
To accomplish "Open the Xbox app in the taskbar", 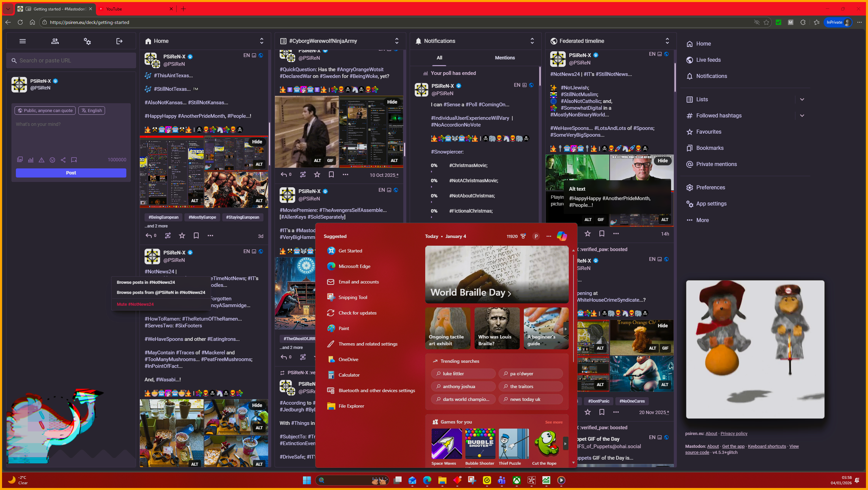I will click(516, 480).
